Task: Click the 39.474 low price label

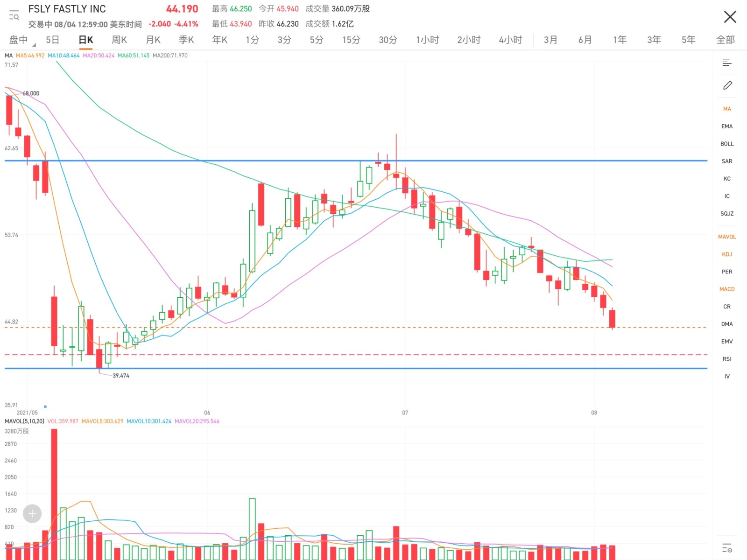Action: point(121,376)
